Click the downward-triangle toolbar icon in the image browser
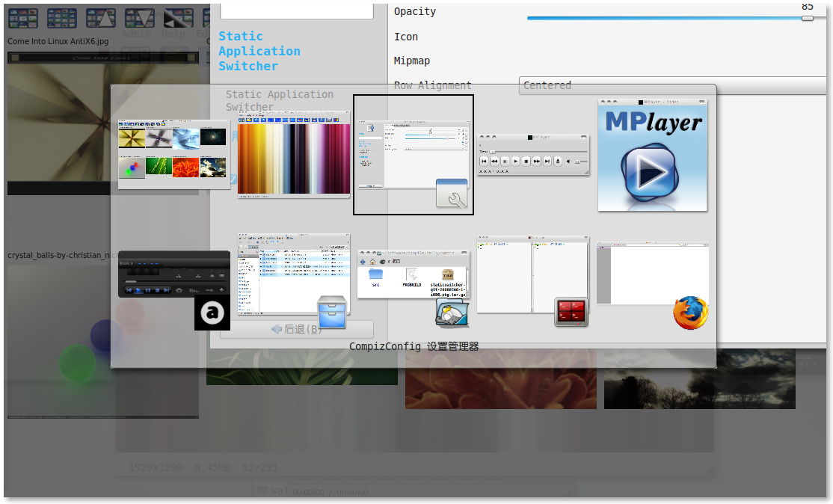This screenshot has width=833, height=504. pos(140,18)
